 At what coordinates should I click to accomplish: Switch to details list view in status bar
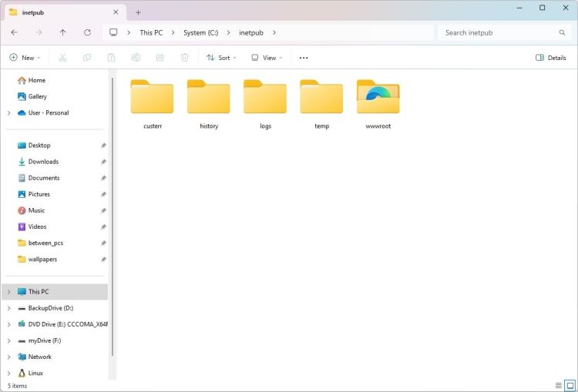pyautogui.click(x=559, y=385)
